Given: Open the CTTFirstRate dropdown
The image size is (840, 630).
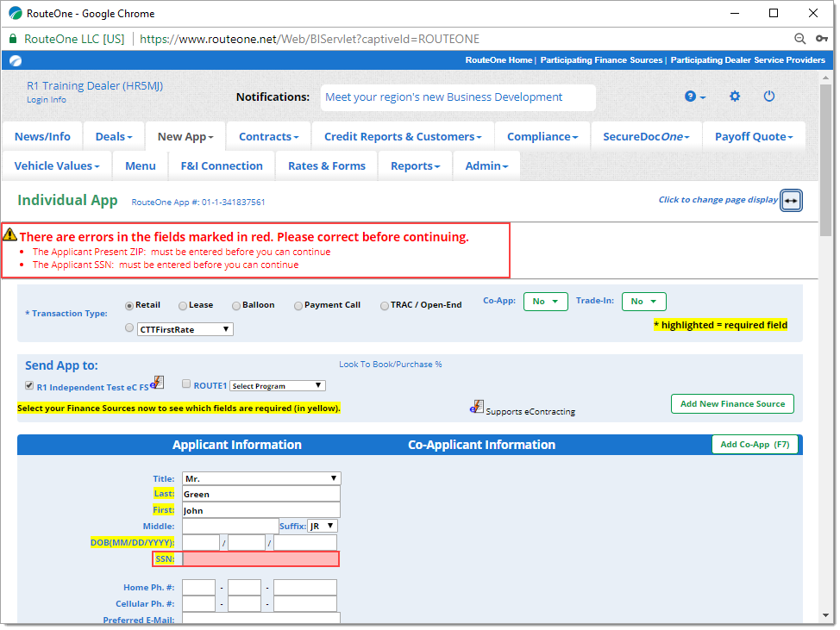Looking at the screenshot, I should (185, 329).
